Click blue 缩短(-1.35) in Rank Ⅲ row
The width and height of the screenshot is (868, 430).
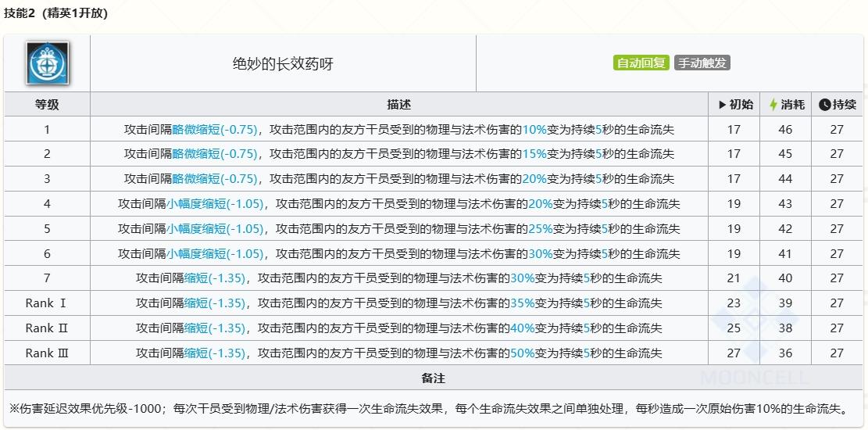tap(215, 353)
